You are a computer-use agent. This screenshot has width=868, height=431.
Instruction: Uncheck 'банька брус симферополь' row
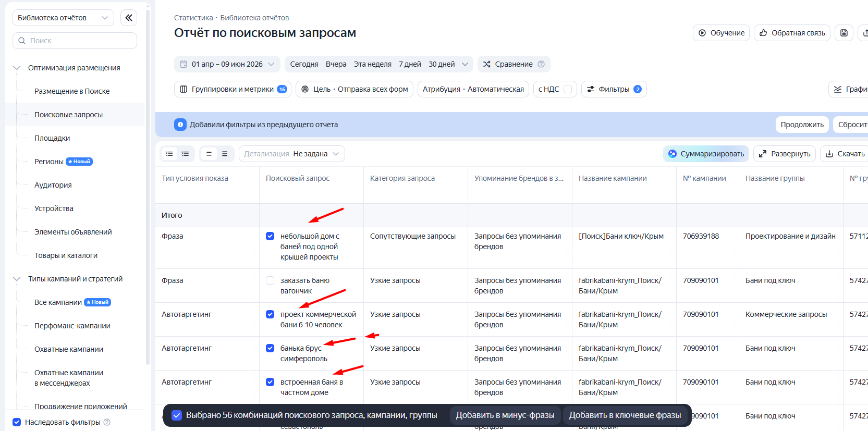(x=270, y=348)
